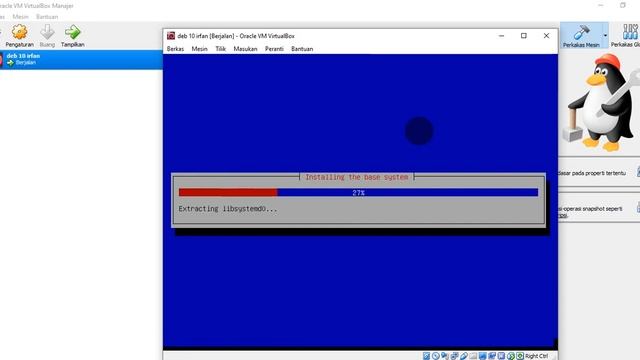640x360 pixels.
Task: Open the Masukan menu in VM window
Action: [x=245, y=49]
